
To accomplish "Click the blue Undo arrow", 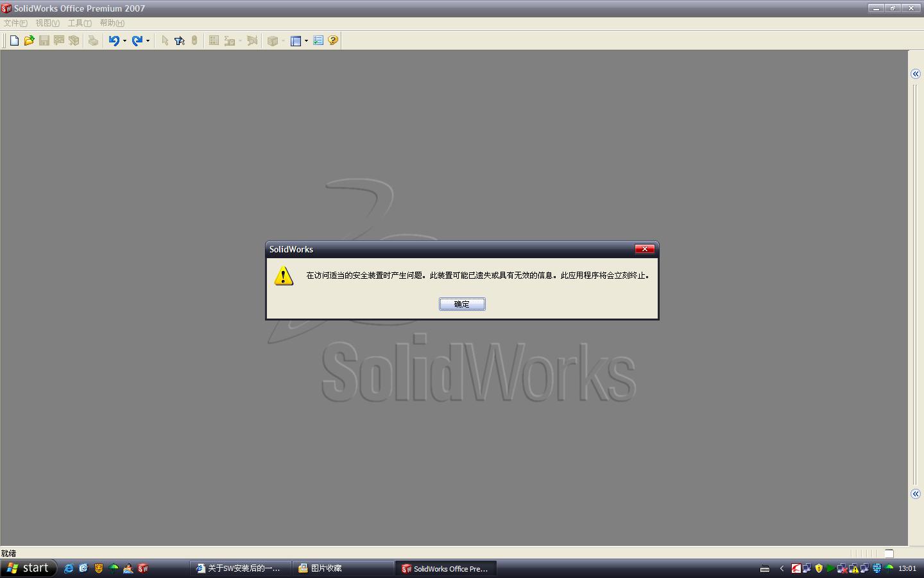I will tap(114, 40).
